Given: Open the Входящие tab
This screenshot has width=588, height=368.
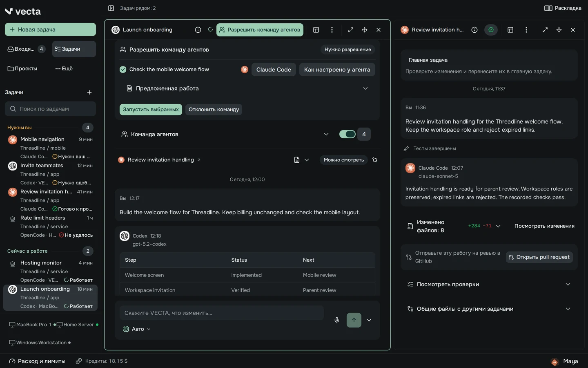Looking at the screenshot, I should click(x=26, y=49).
